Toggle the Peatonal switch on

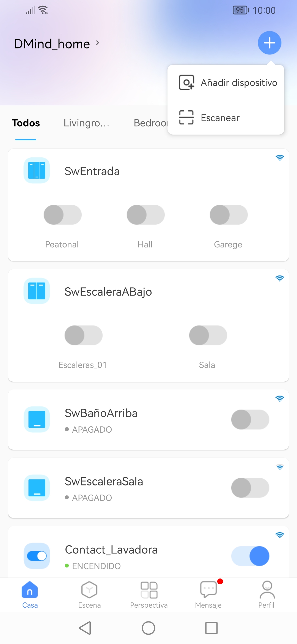pos(62,215)
